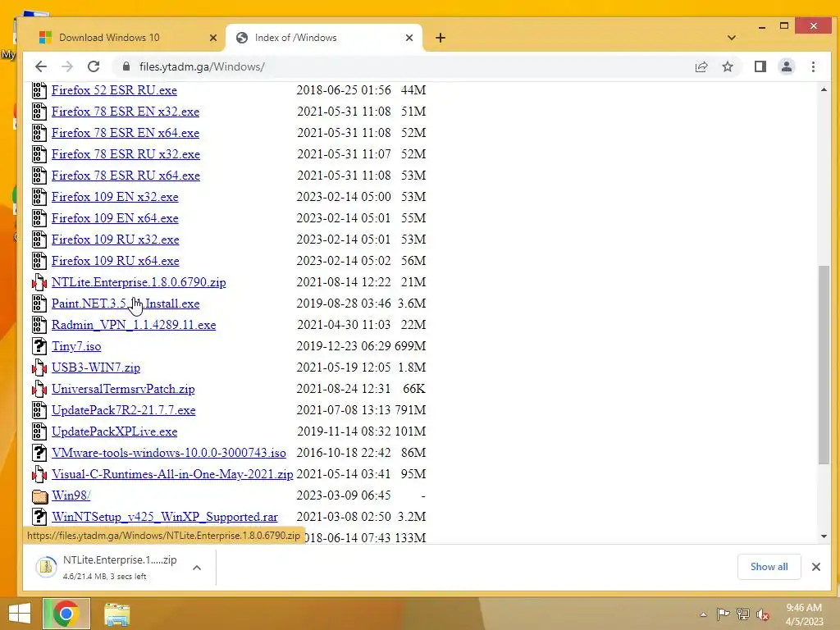Click WinNTSetup_v425_WinXP_Supported.rar link
840x630 pixels.
[165, 517]
